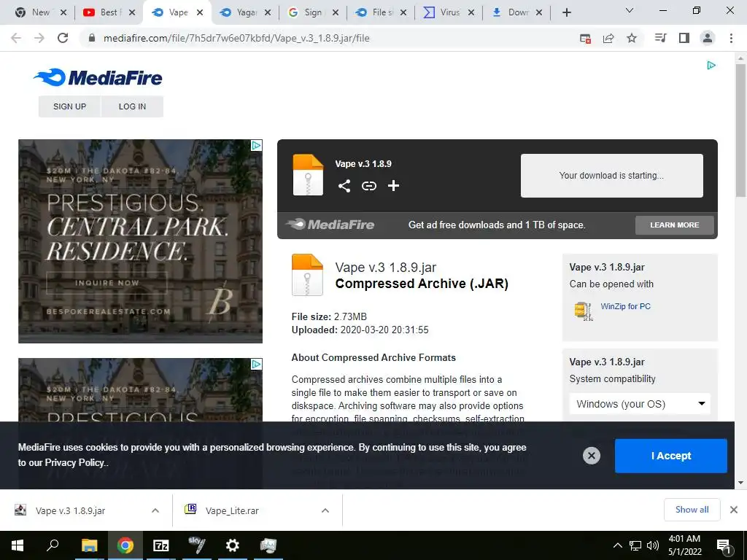Click the scrollbar down arrow
The height and width of the screenshot is (560, 747).
[x=740, y=483]
